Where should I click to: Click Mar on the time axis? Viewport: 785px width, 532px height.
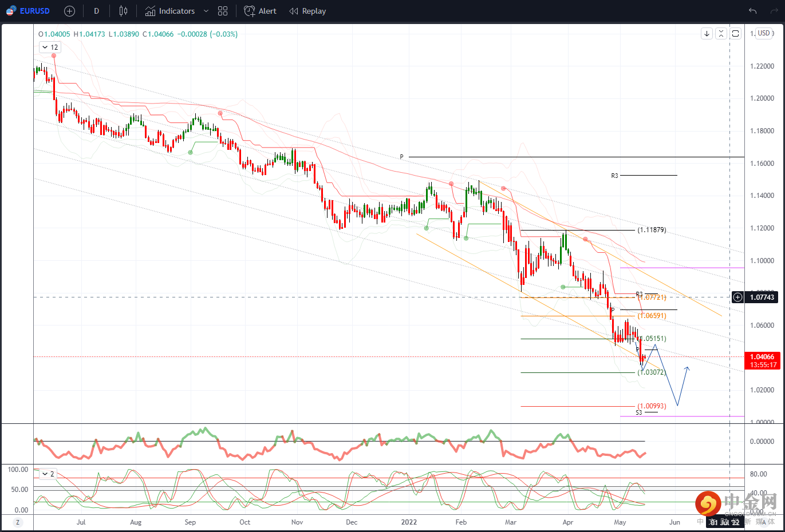511,522
